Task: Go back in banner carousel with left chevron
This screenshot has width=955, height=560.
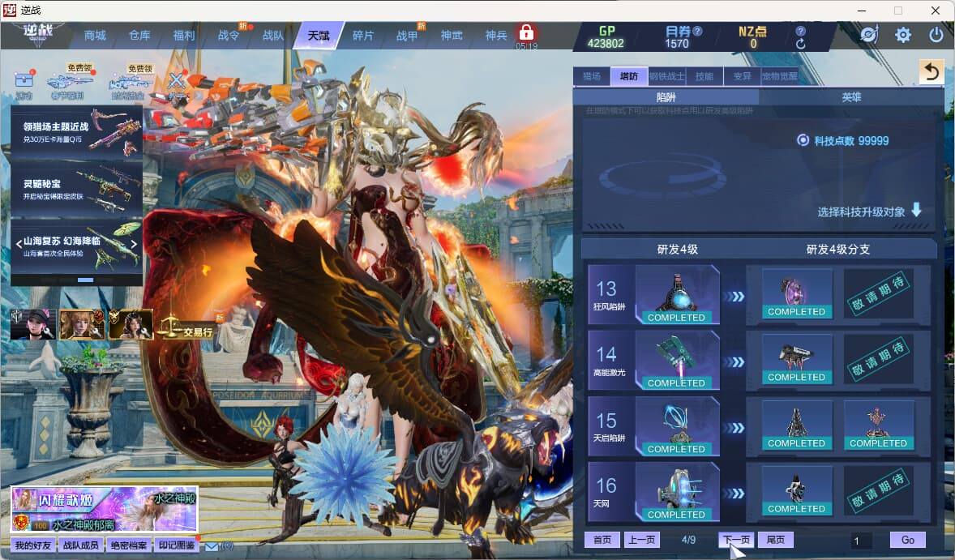Action: [19, 243]
